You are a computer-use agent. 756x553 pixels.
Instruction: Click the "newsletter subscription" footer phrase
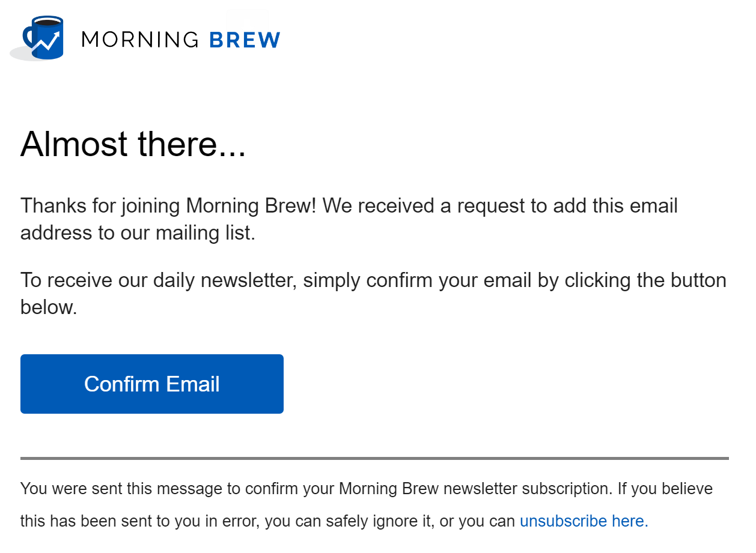[x=519, y=489]
